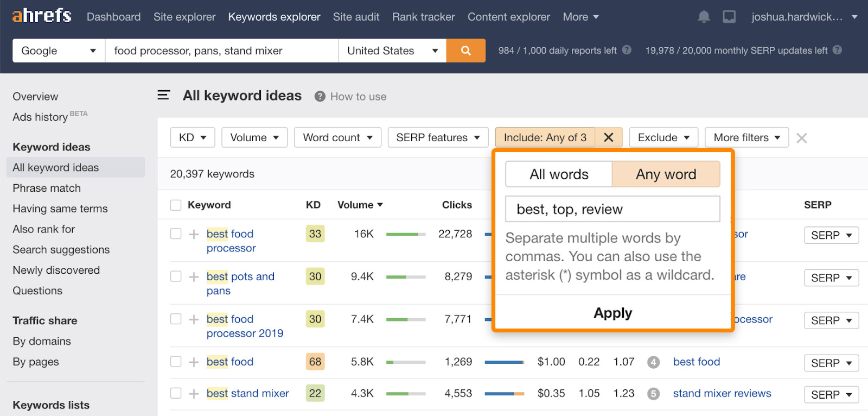
Task: Remove the Include filter with its X icon
Action: 609,137
